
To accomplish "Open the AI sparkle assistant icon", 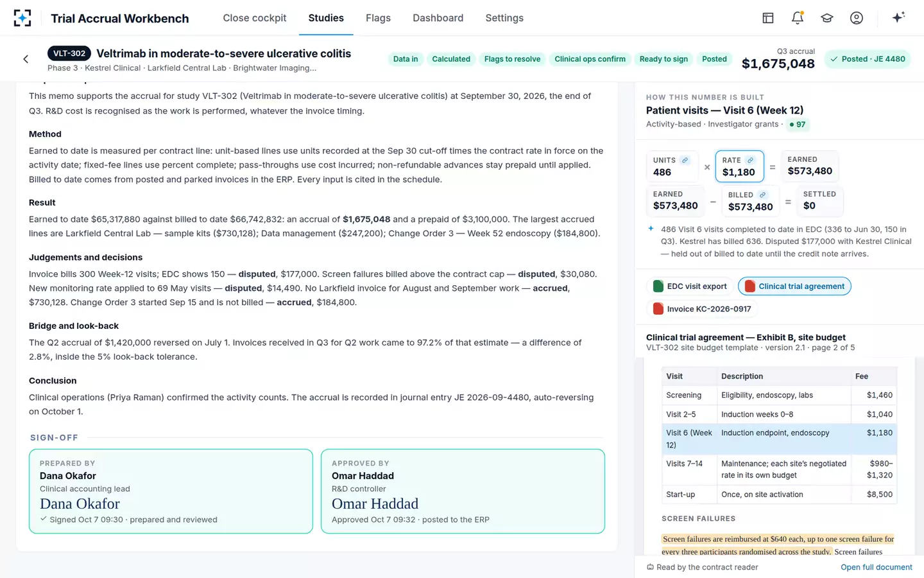I will (x=898, y=17).
